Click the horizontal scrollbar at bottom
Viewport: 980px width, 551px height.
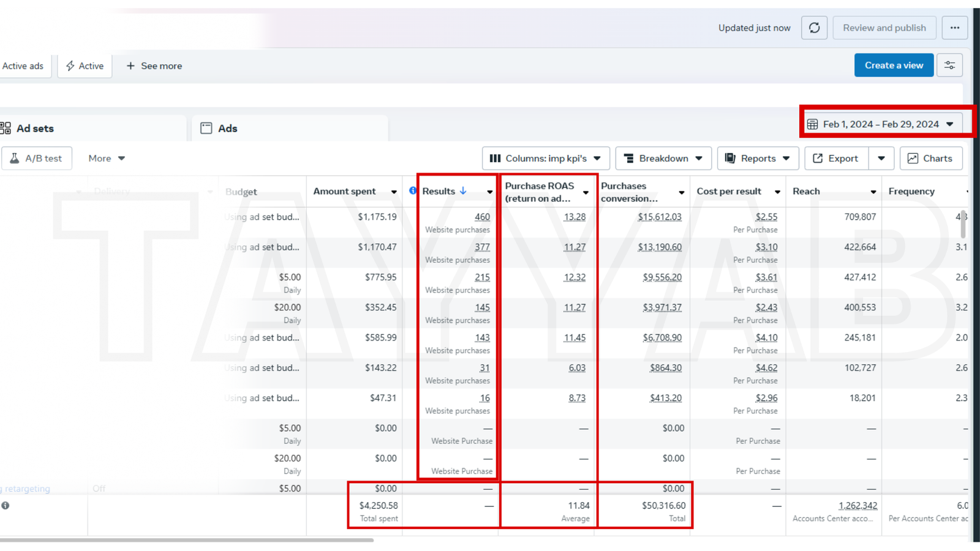[184, 540]
